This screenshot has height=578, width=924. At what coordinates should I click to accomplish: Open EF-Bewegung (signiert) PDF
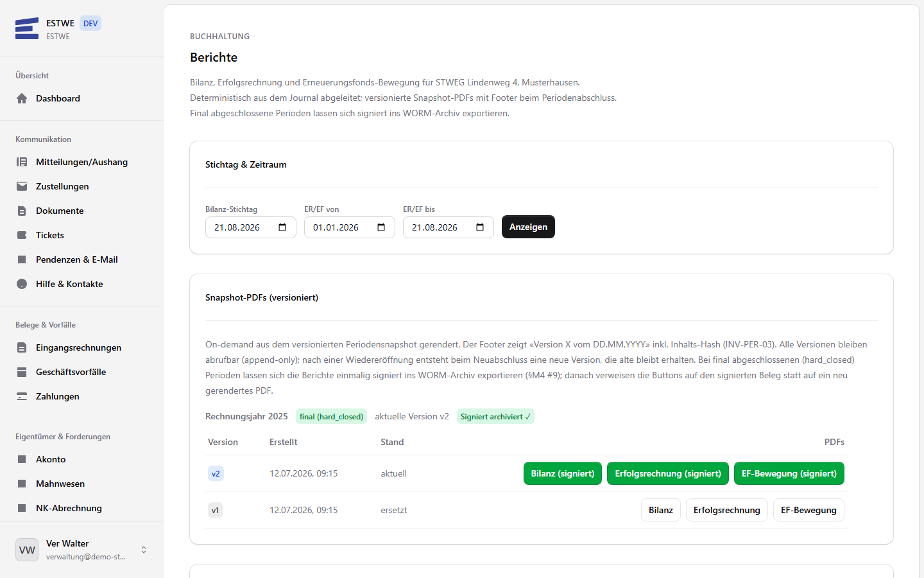tap(789, 473)
